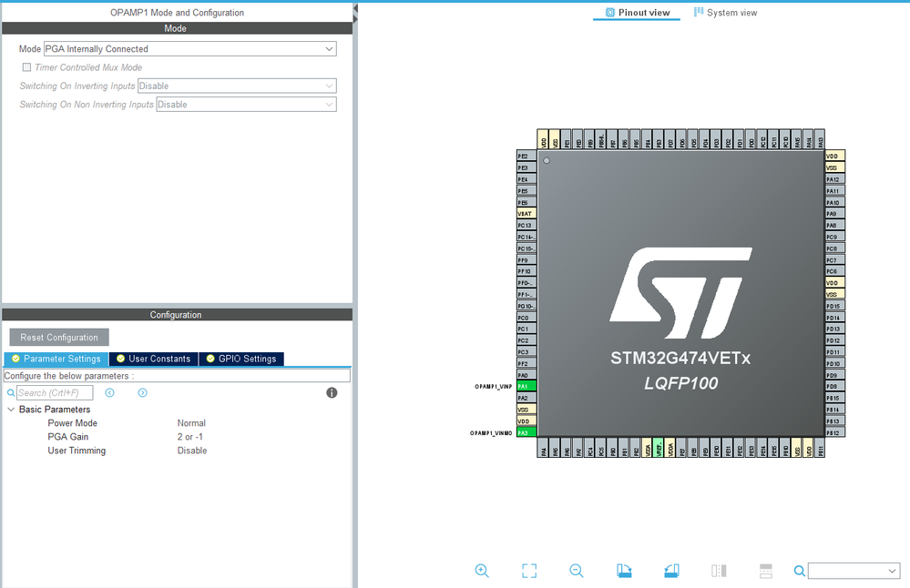Select the PE2 pin on the chip
This screenshot has height=588, width=910.
(x=527, y=157)
